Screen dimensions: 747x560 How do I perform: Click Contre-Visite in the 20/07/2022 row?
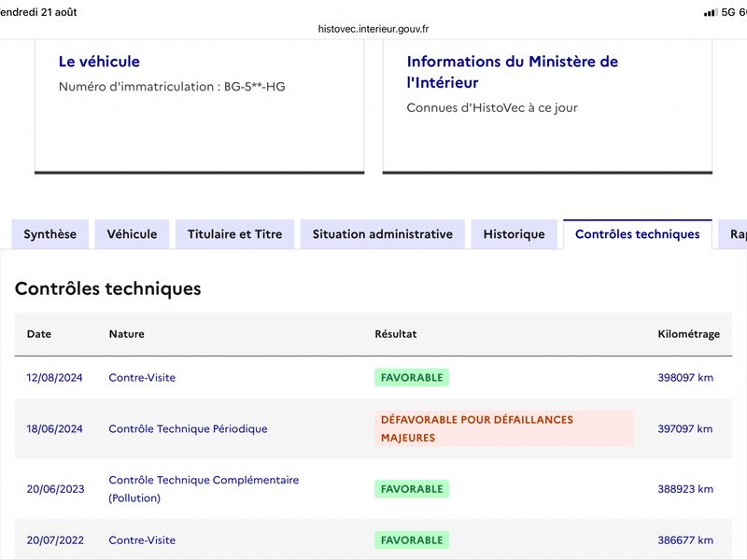(142, 540)
